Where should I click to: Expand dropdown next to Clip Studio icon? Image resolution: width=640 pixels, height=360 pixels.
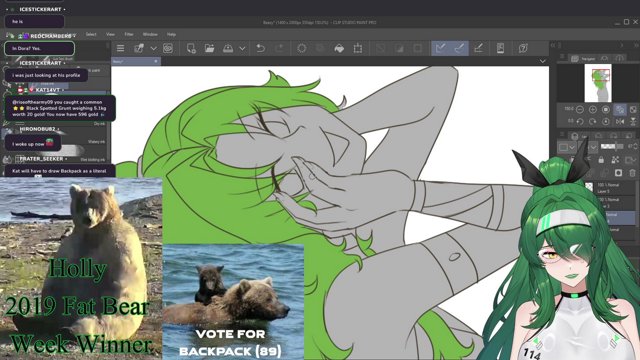pyautogui.click(x=153, y=49)
